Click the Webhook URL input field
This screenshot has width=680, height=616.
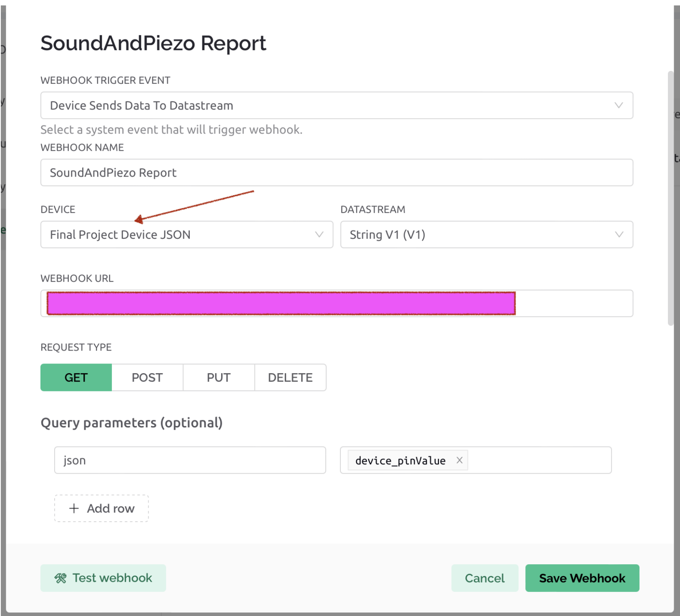(337, 303)
